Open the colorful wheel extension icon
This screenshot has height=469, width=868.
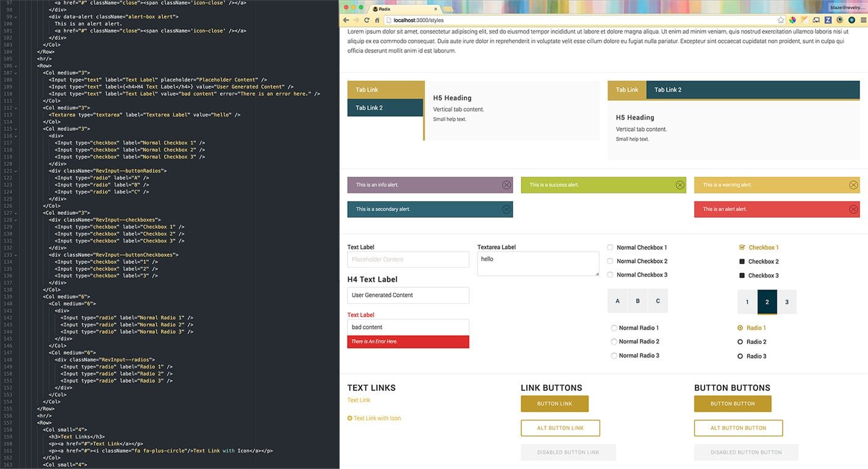pos(792,20)
